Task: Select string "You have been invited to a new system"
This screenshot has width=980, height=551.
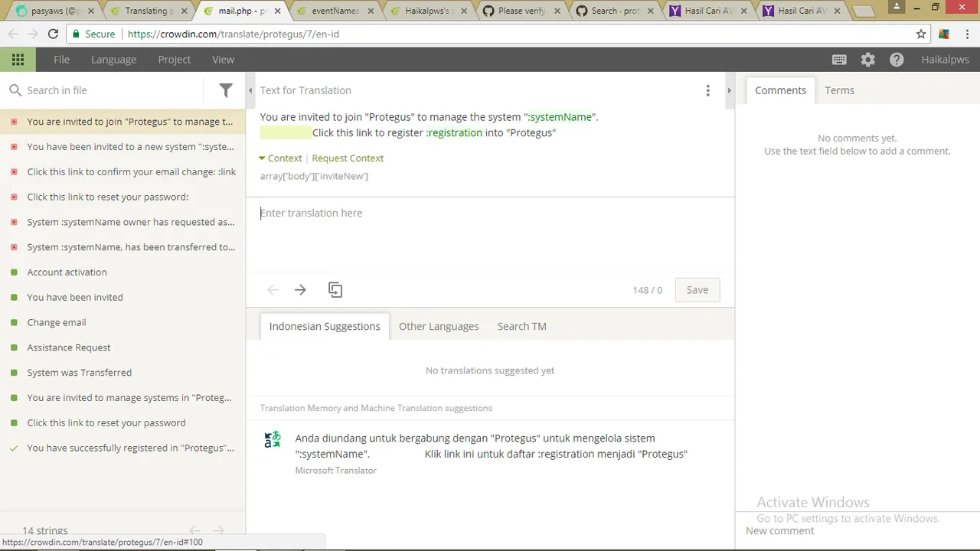Action: tap(122, 147)
